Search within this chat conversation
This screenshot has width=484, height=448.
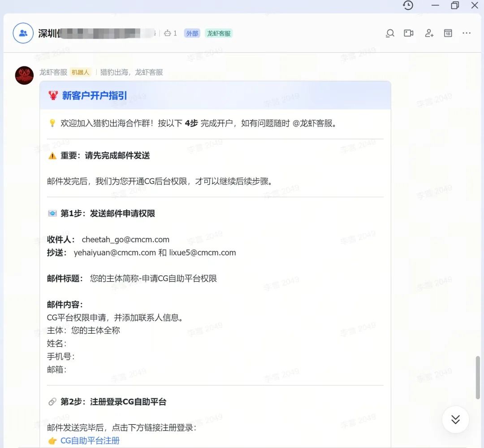[390, 33]
